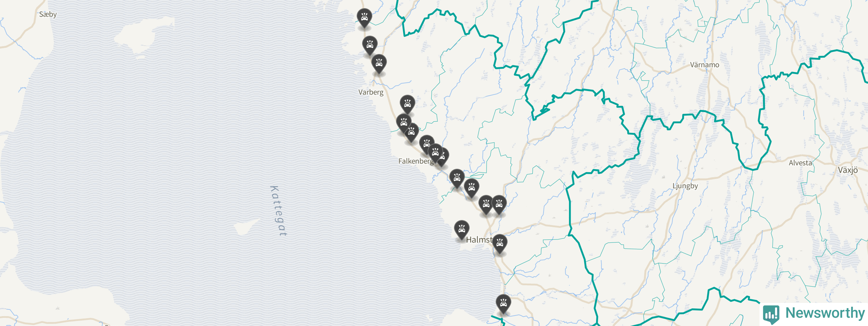Select the first car marker southeast of Falkenberg
Image resolution: width=868 pixels, height=326 pixels.
(457, 179)
